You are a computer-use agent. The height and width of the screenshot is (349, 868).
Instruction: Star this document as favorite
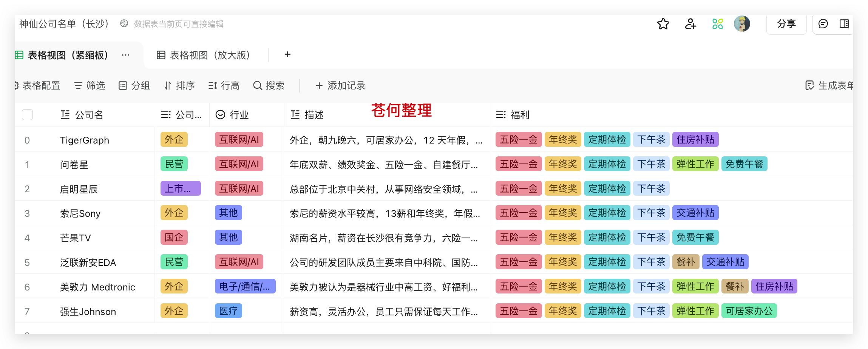[x=663, y=24]
